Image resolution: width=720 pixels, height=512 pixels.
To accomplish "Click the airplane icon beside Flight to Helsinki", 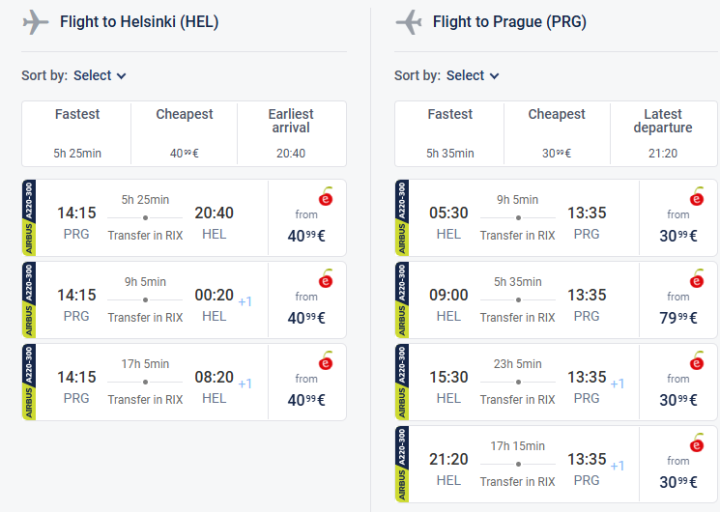I will click(x=36, y=22).
